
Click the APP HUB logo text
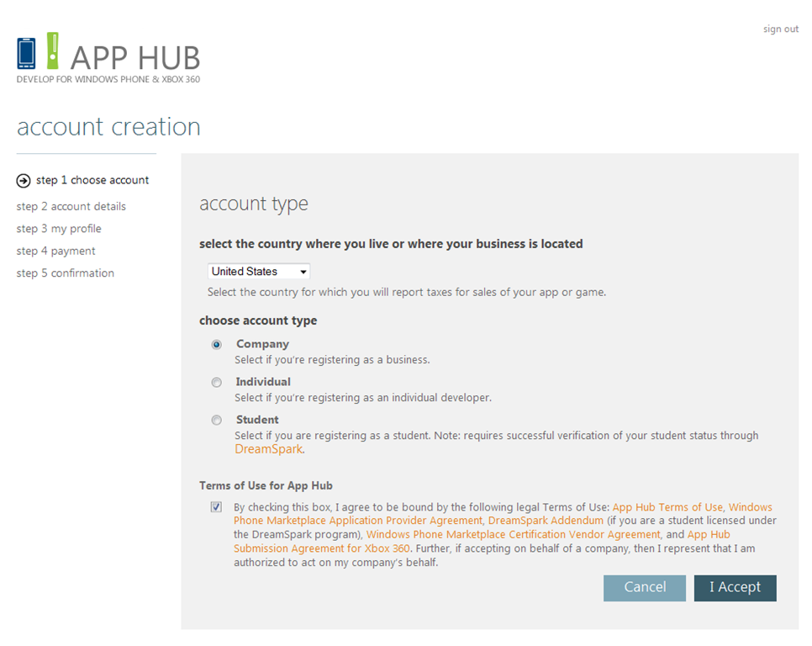click(x=135, y=57)
